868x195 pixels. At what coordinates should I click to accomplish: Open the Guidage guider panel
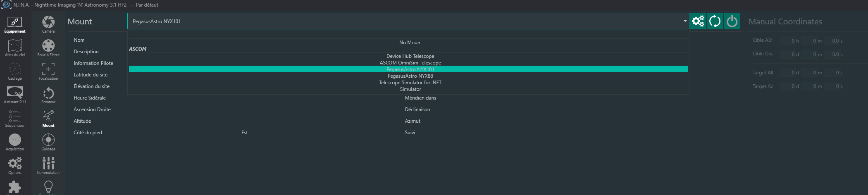[x=48, y=142]
